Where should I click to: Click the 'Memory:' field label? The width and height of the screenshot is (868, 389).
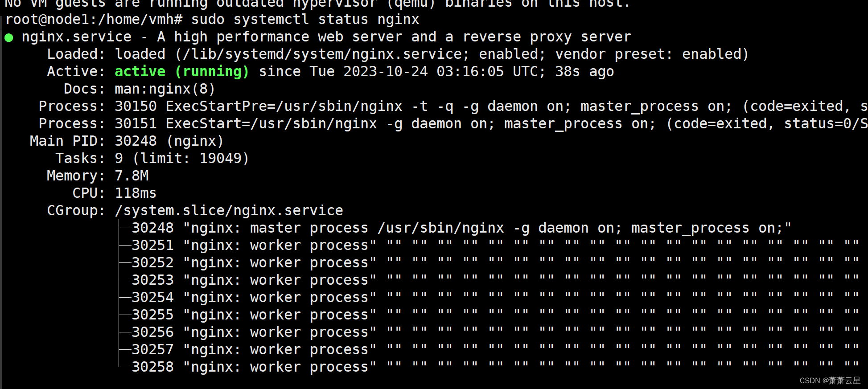pyautogui.click(x=76, y=176)
